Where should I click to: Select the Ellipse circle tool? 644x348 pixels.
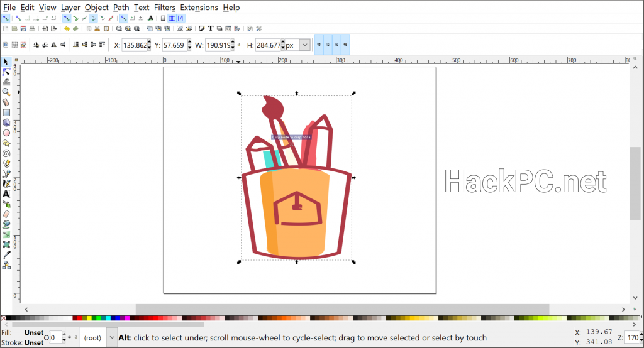[x=6, y=133]
